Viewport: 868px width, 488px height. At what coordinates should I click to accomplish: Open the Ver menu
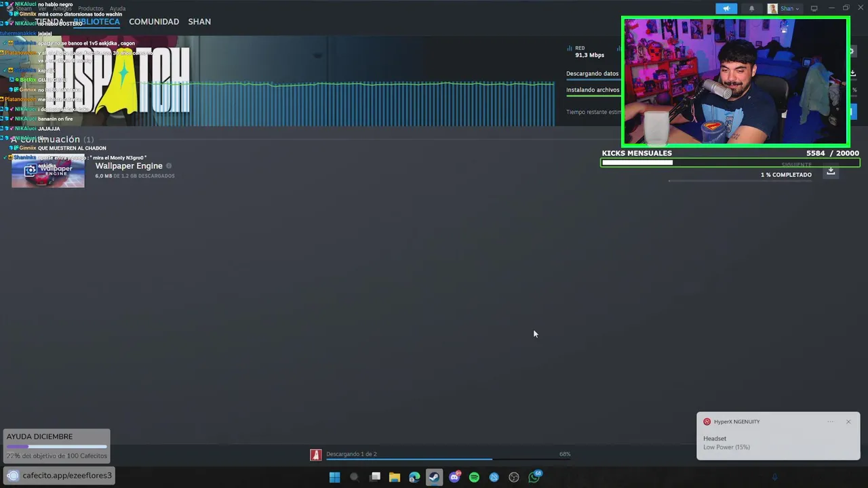(42, 9)
